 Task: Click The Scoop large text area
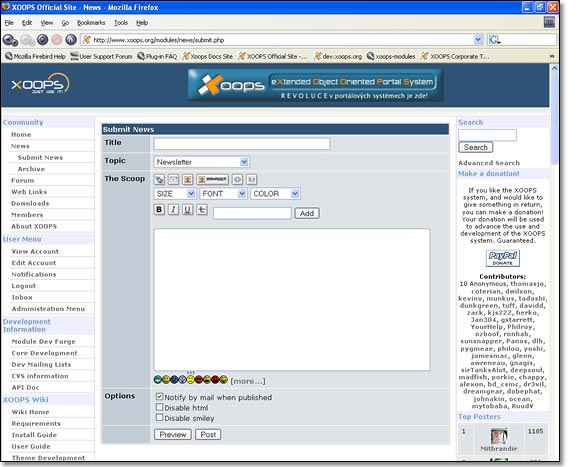click(x=292, y=300)
